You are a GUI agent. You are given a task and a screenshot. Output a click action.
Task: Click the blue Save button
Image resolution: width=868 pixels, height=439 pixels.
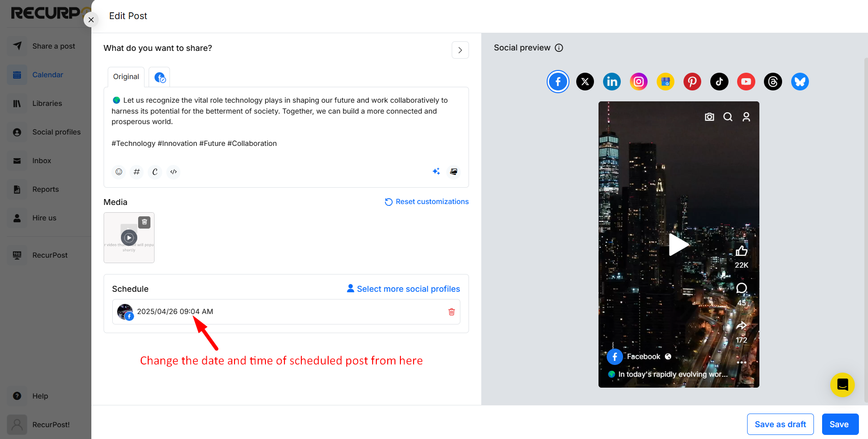[840, 424]
